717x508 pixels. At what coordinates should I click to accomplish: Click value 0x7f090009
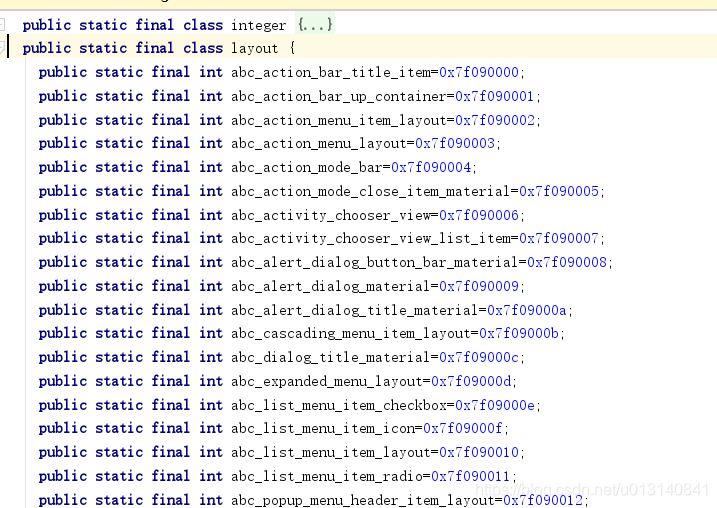click(479, 286)
